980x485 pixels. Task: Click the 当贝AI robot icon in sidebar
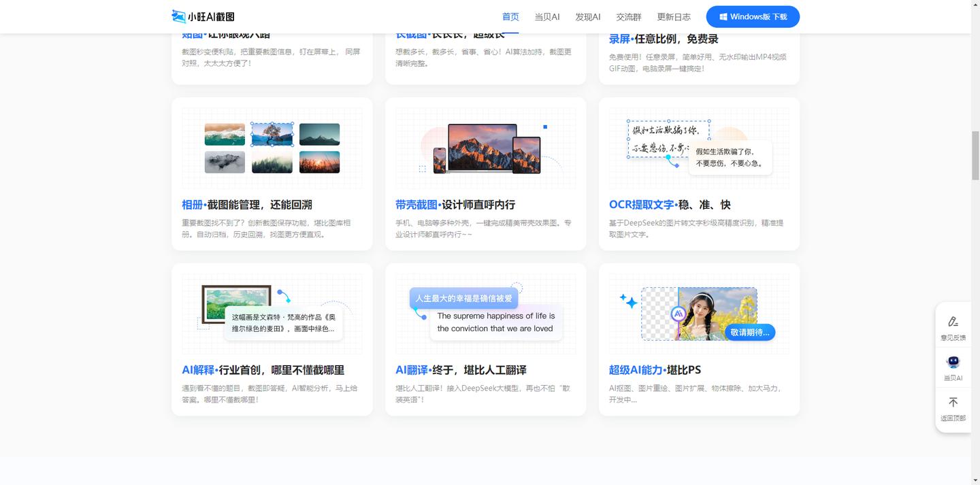[953, 363]
